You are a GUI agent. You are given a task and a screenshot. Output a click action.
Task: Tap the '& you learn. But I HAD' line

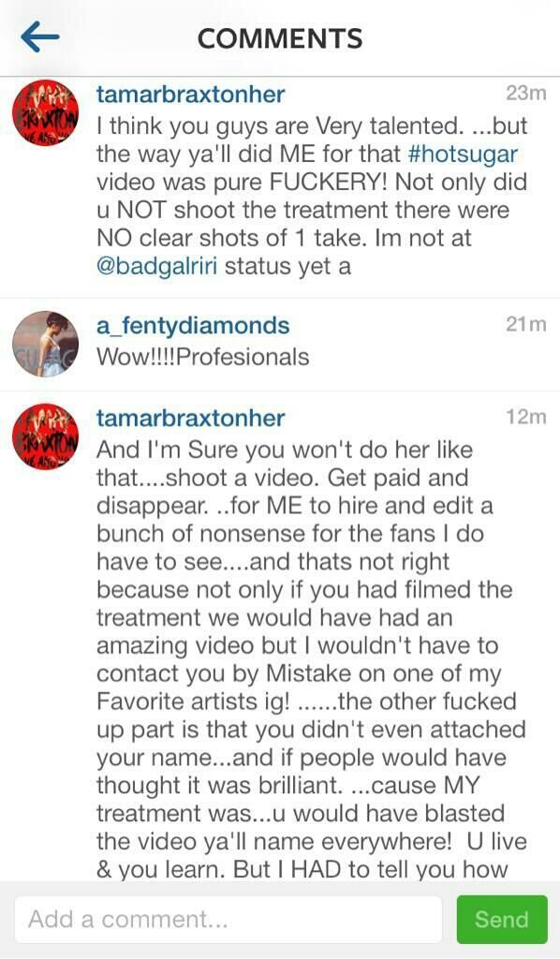coord(302,869)
